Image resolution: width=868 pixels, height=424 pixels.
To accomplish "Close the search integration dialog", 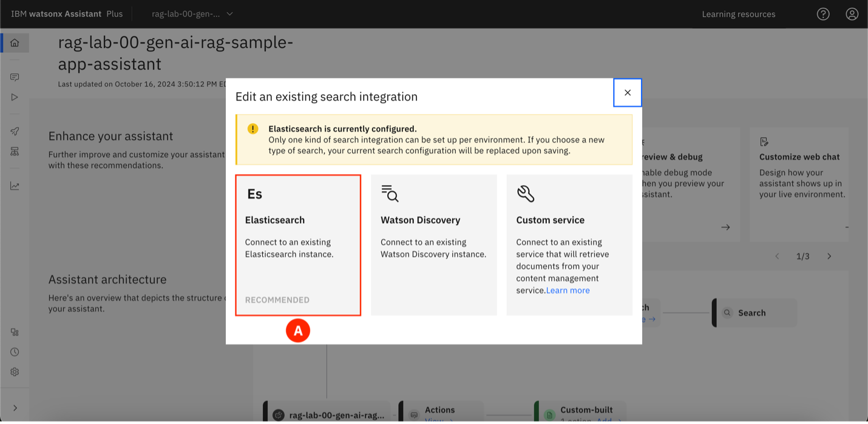I will [x=627, y=93].
